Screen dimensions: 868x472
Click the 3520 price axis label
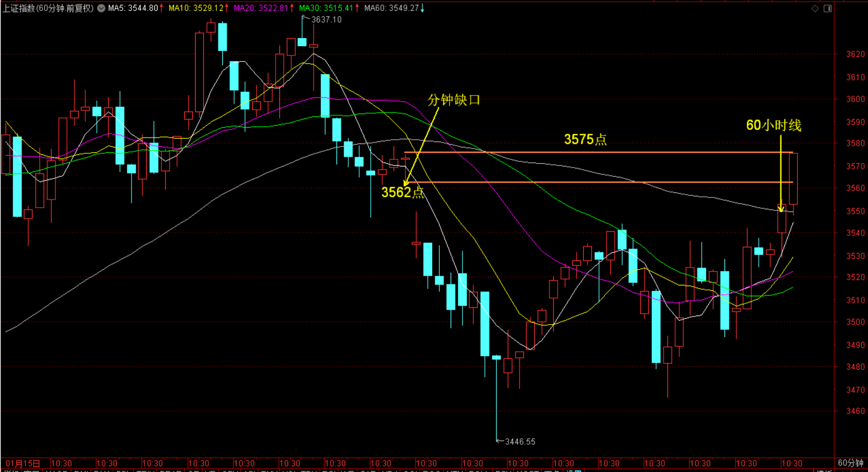855,277
